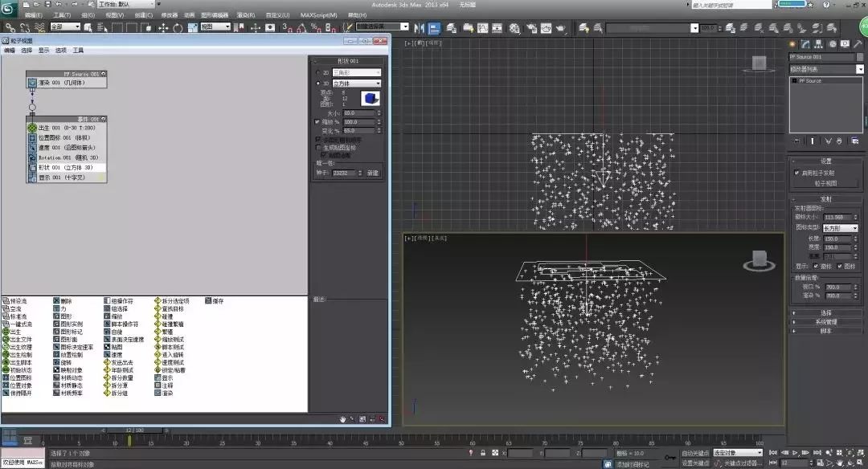Screen dimensions: 868x469
Task: Open 工具 menu in Particle View
Action: coord(78,51)
